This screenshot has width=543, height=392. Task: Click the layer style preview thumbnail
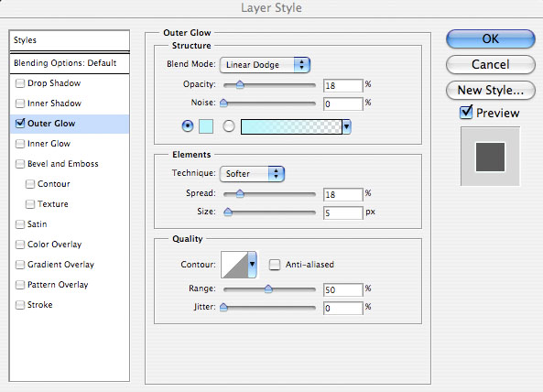490,157
